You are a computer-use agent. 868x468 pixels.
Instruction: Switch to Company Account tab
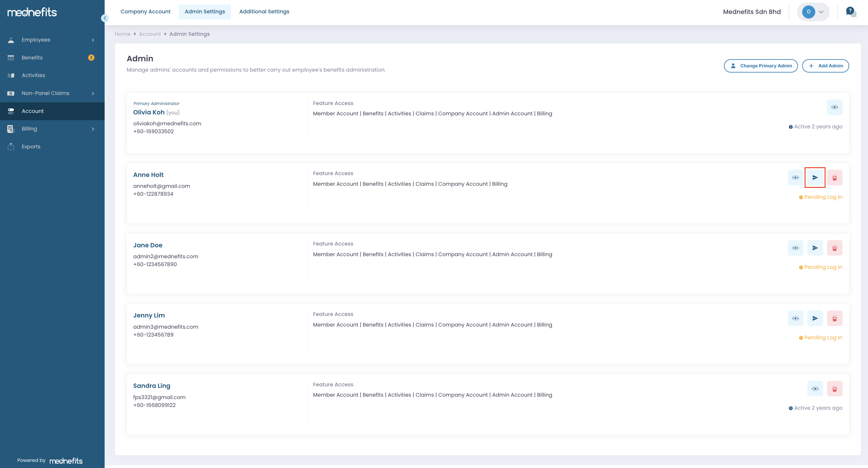(145, 12)
